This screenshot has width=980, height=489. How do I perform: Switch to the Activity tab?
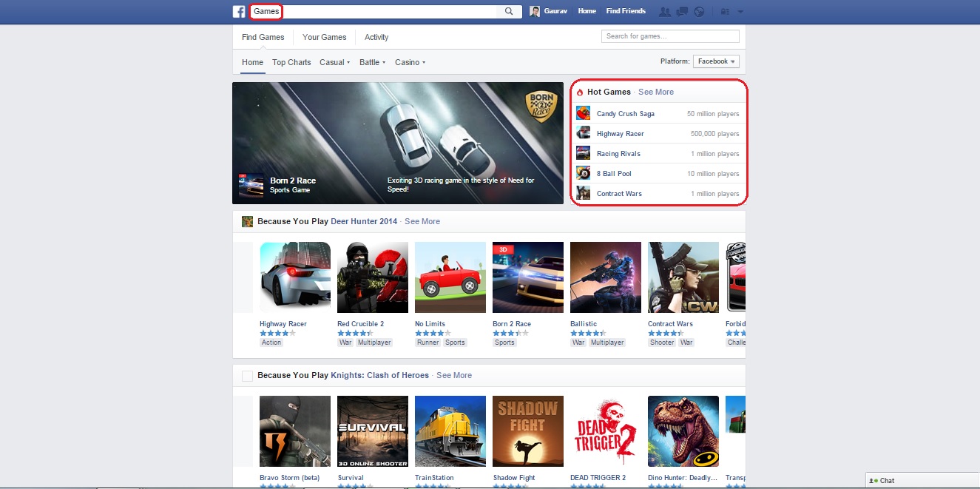pos(376,37)
